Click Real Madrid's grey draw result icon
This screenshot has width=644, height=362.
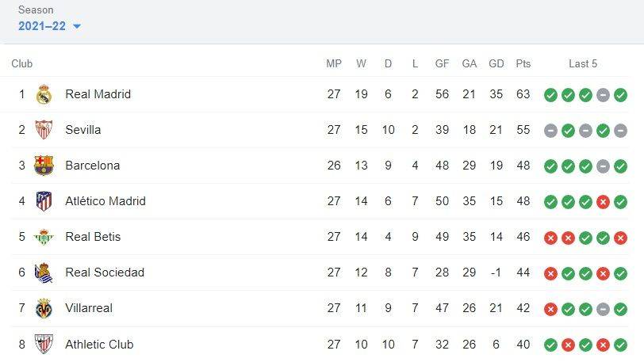click(603, 95)
